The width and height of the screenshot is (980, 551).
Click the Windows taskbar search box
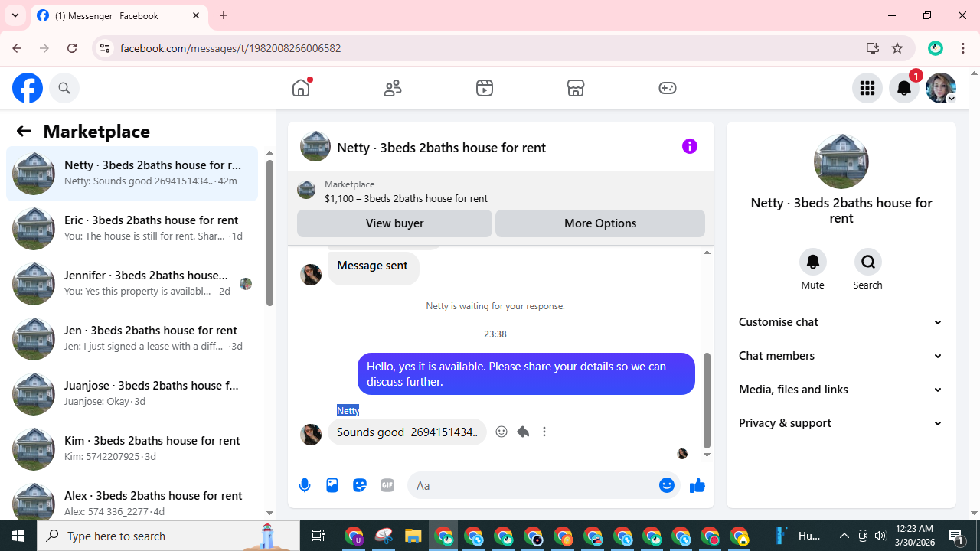[x=168, y=536]
